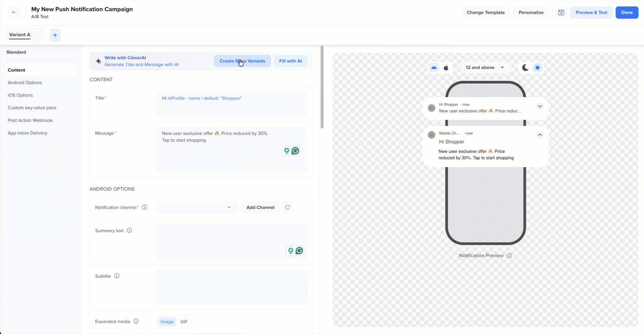The height and width of the screenshot is (334, 644).
Task: Select GIF for expanded media
Action: pos(184,322)
